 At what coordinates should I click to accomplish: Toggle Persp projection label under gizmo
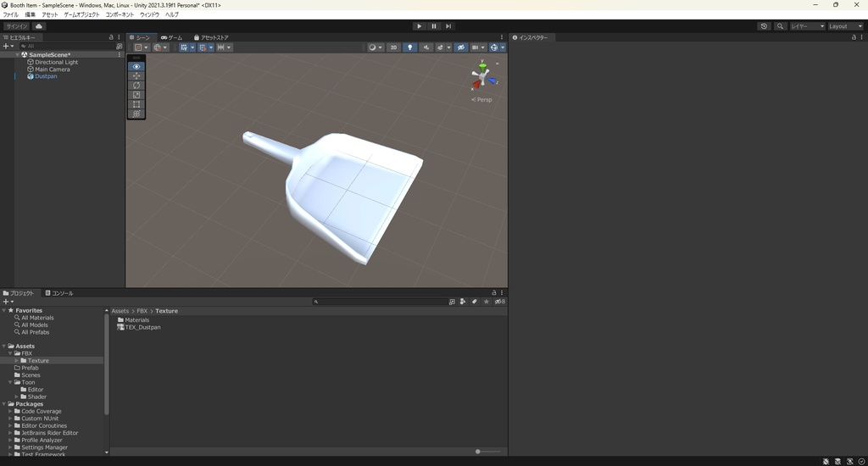point(481,100)
